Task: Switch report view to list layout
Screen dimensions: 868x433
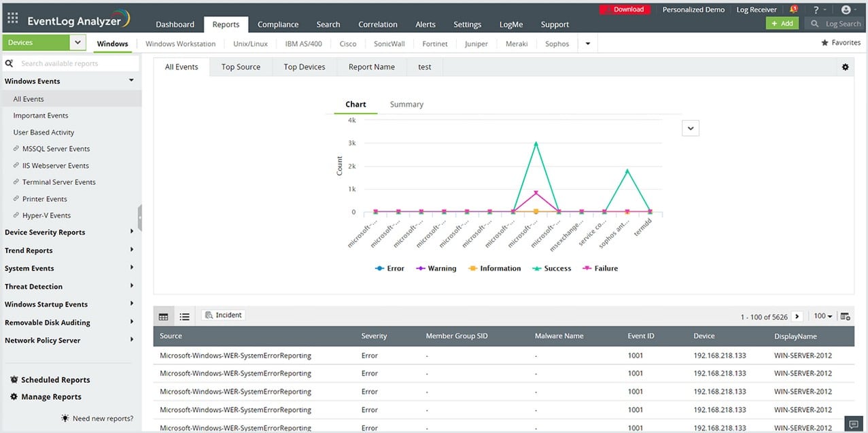Action: (184, 315)
